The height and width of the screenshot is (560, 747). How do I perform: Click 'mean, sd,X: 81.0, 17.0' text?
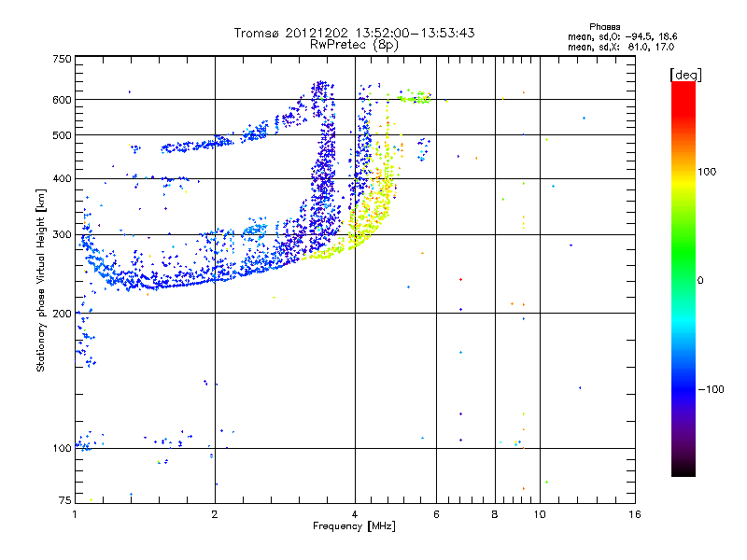(x=621, y=47)
